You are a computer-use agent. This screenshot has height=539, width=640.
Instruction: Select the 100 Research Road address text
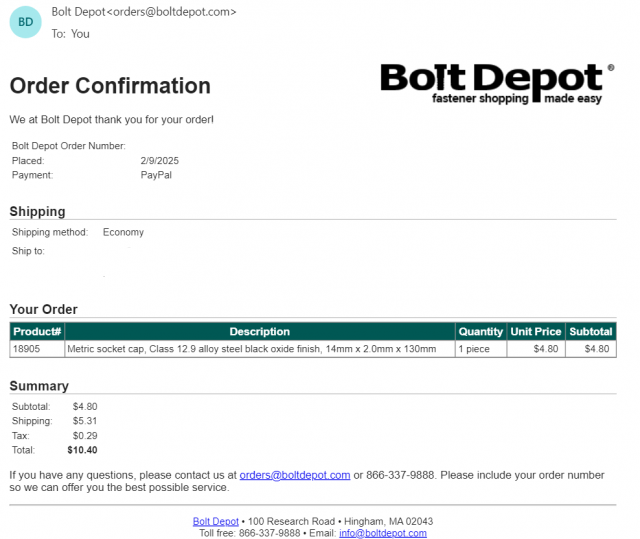(291, 521)
